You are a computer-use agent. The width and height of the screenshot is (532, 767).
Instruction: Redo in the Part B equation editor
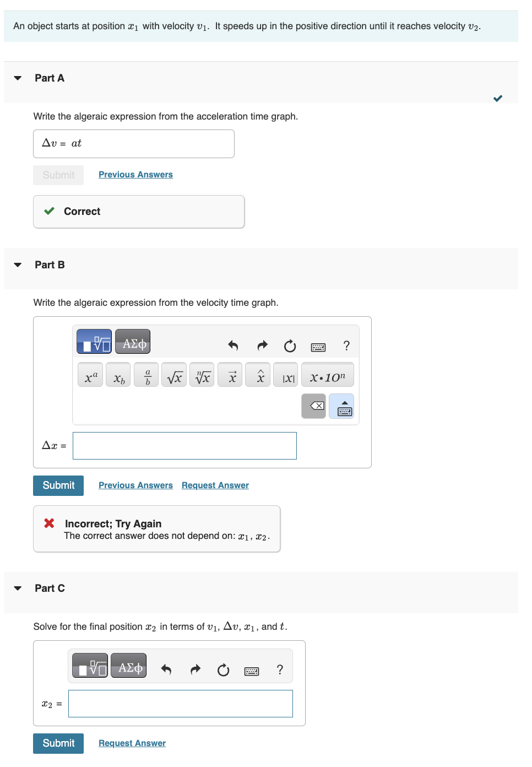pyautogui.click(x=262, y=345)
